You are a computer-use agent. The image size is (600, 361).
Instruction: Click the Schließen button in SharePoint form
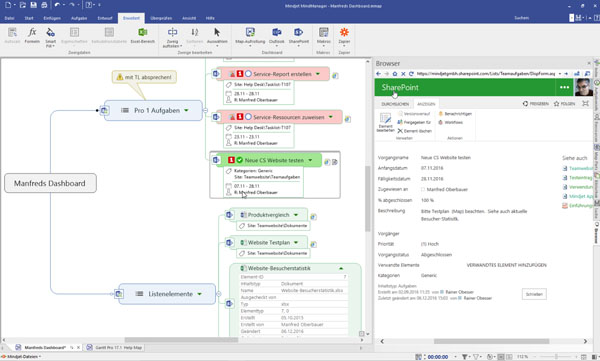(534, 294)
